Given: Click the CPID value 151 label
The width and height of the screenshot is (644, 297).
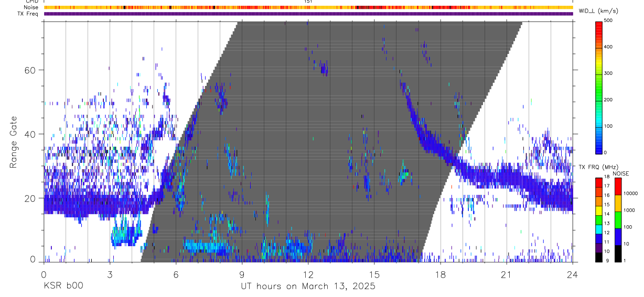Looking at the screenshot, I should point(308,2).
